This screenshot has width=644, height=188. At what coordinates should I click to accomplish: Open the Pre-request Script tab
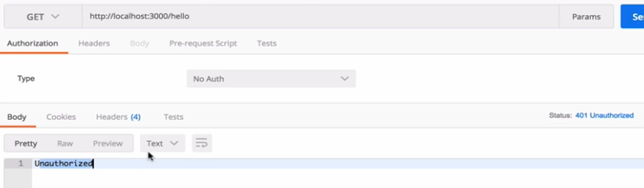tap(203, 43)
